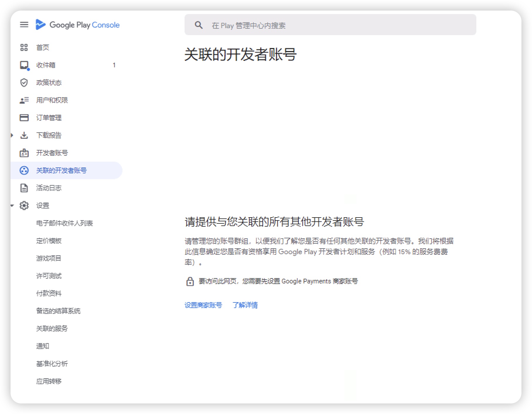This screenshot has width=532, height=414.
Task: Click the lock icon beside payments notice
Action: pyautogui.click(x=190, y=281)
